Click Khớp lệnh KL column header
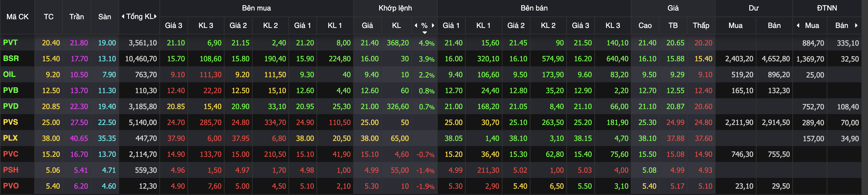Viewport: 868px width, 195px height. (x=396, y=26)
